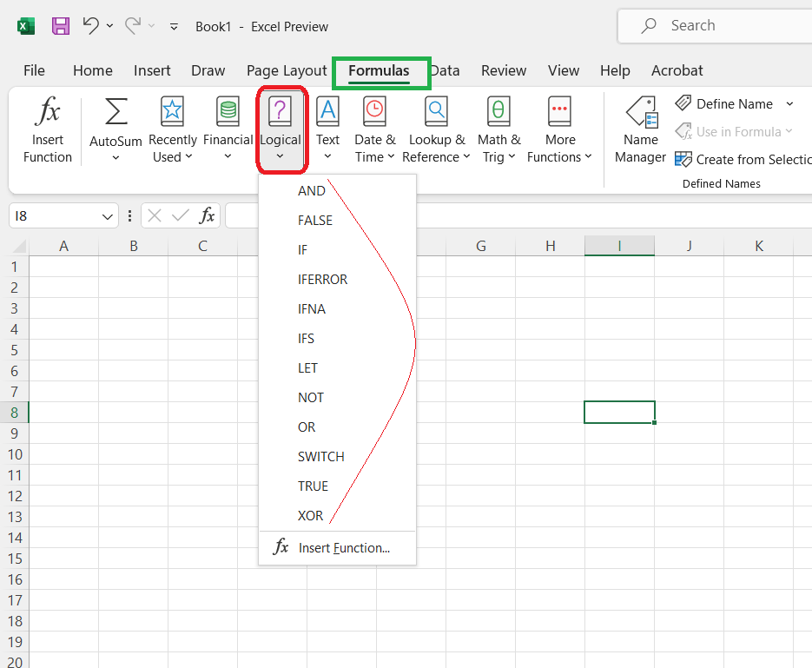
Task: Select row 15 header
Action: tap(15, 559)
